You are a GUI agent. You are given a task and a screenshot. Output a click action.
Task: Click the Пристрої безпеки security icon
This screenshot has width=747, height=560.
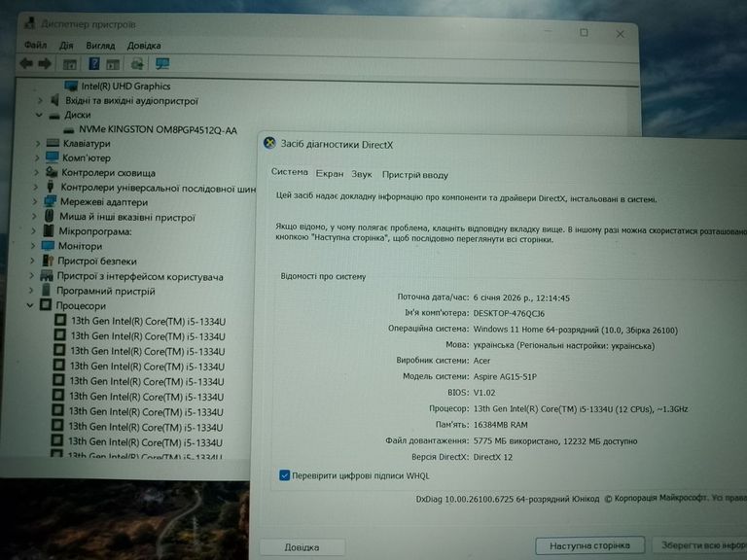pyautogui.click(x=48, y=261)
